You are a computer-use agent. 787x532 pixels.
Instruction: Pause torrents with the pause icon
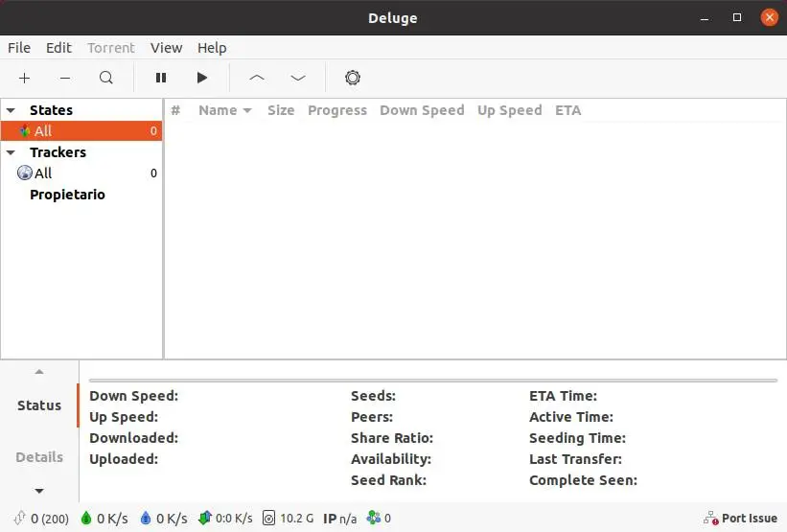click(161, 78)
